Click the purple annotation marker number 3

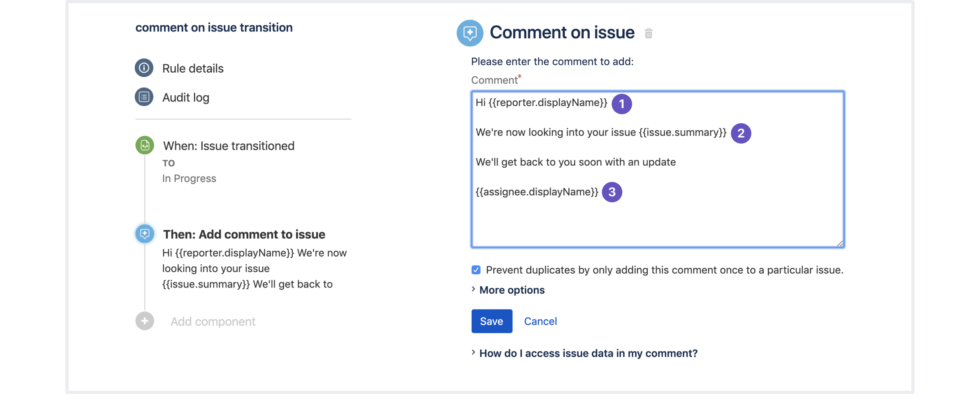612,192
